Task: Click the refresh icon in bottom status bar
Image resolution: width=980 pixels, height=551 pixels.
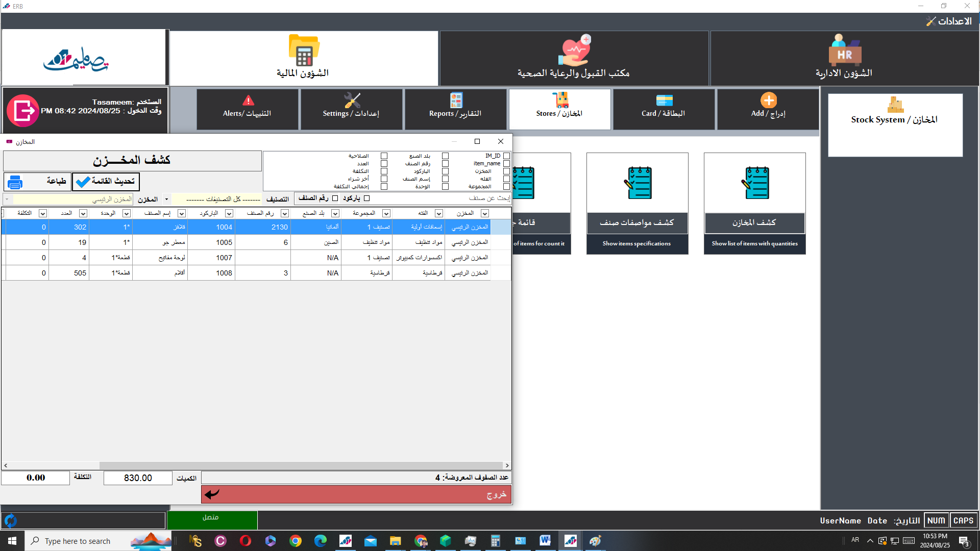Action: [11, 521]
